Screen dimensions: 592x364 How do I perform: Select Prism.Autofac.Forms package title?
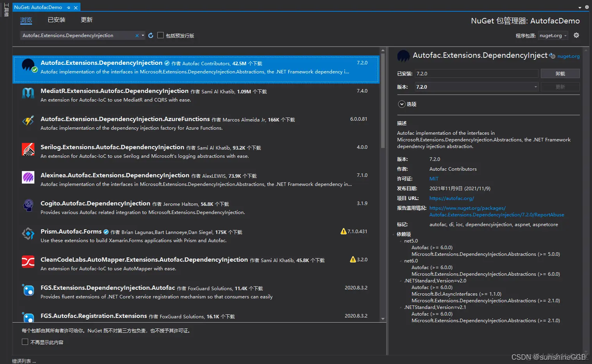[x=71, y=232]
